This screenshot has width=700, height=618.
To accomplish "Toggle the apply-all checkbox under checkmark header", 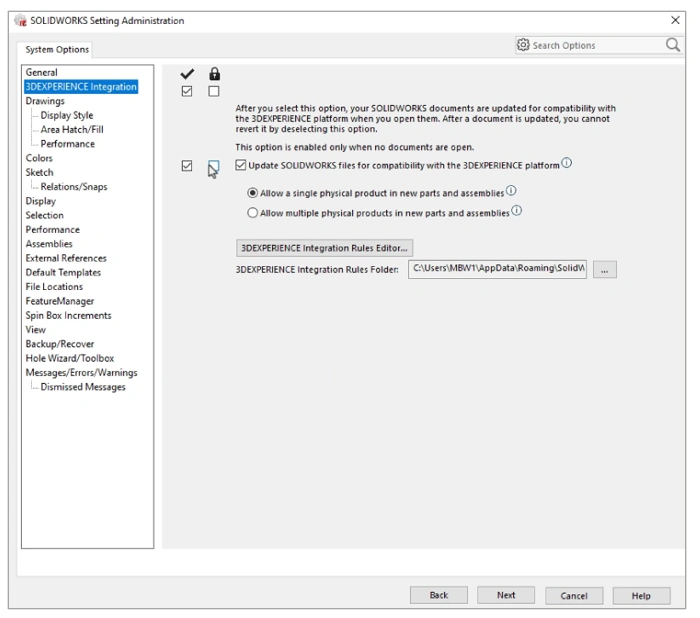I will tap(187, 91).
